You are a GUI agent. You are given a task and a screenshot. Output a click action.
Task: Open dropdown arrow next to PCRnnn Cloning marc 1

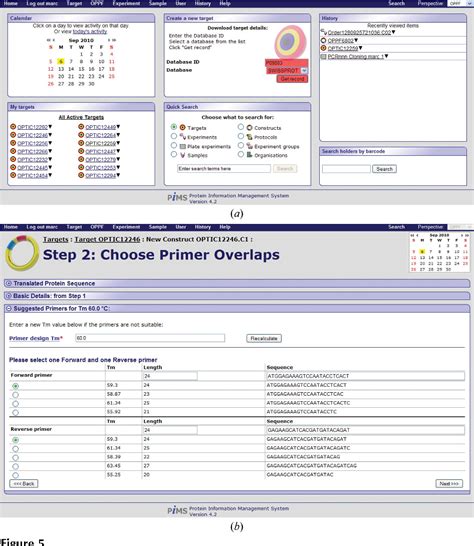(386, 56)
